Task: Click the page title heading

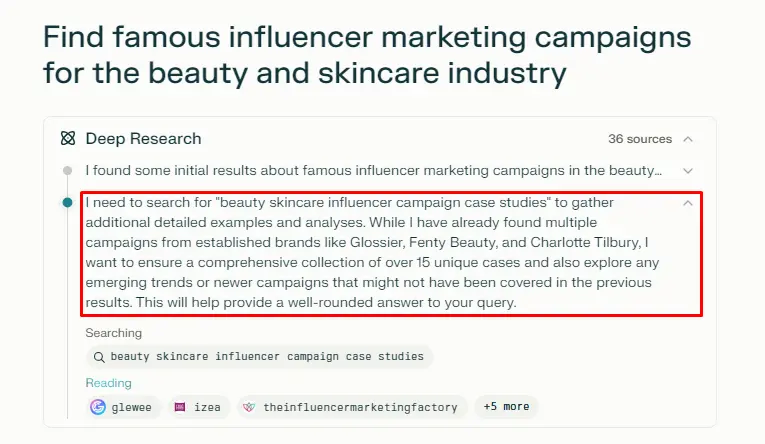Action: [x=367, y=55]
